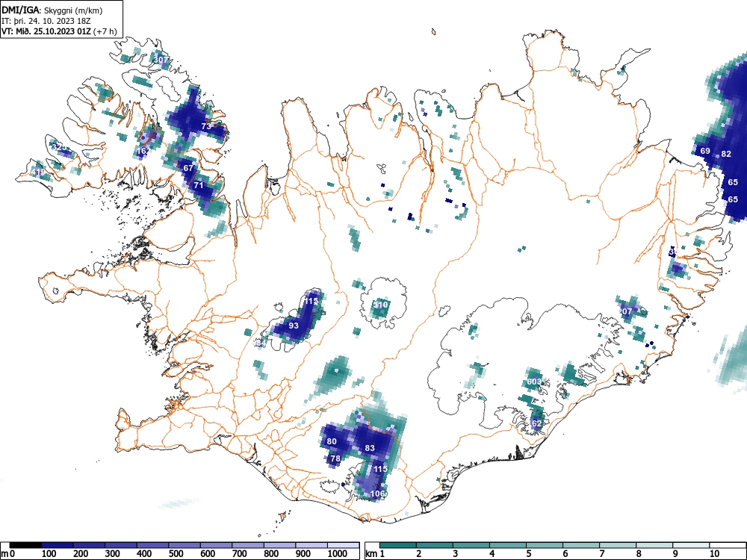This screenshot has width=747, height=560.
Task: Click the 500 label on the metre scale
Action: 176,553
